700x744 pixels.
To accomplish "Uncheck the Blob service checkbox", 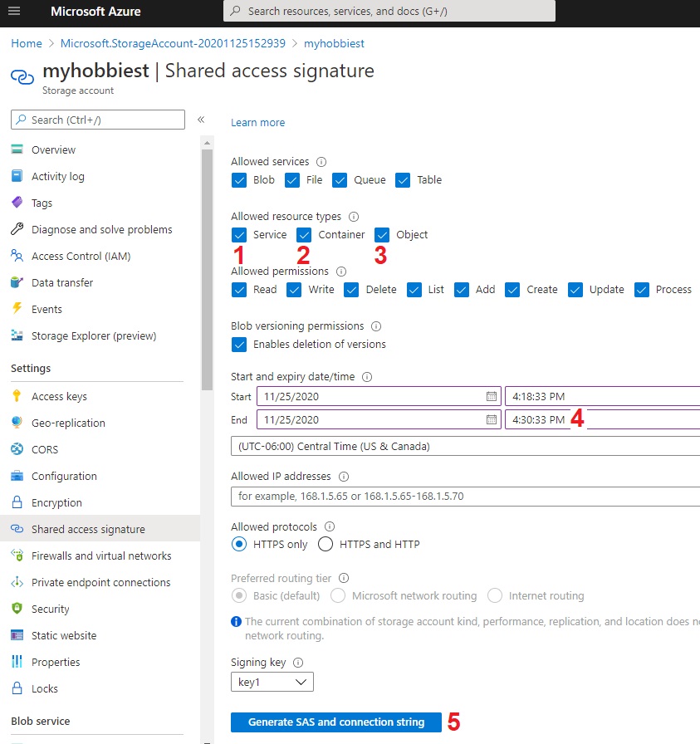I will [239, 180].
